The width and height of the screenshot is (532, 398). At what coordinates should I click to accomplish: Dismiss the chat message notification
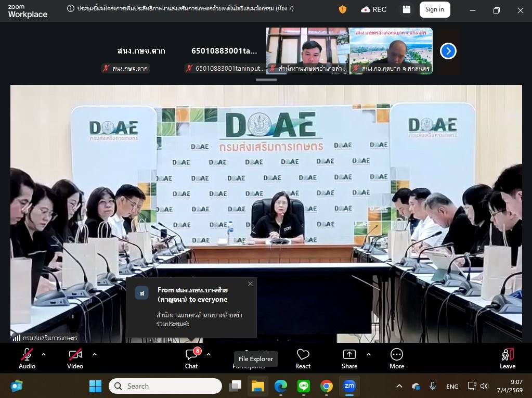(250, 284)
